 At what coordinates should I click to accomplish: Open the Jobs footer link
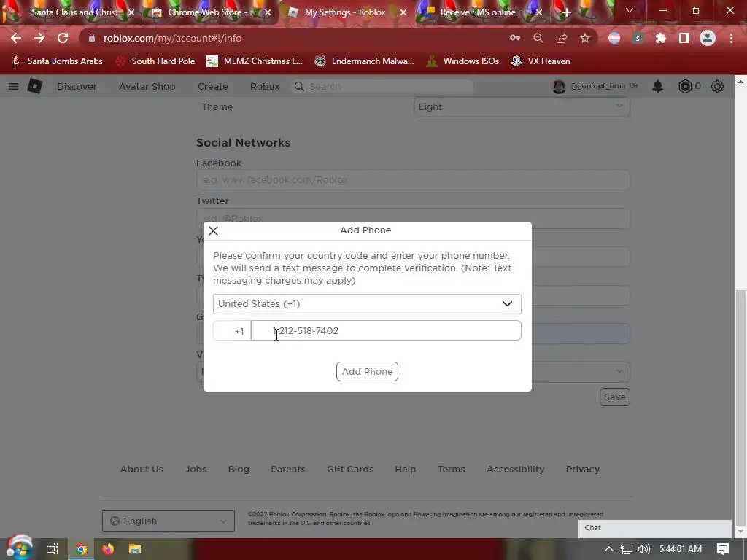click(x=196, y=469)
